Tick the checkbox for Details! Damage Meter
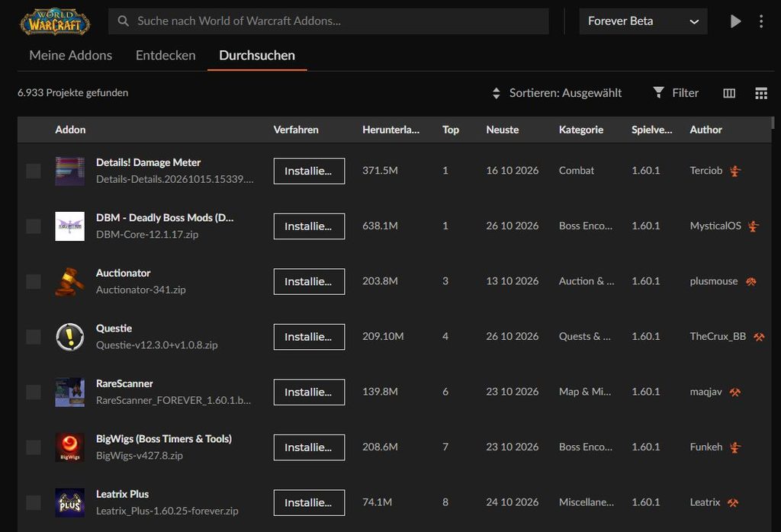This screenshot has height=532, width=781. click(x=34, y=171)
